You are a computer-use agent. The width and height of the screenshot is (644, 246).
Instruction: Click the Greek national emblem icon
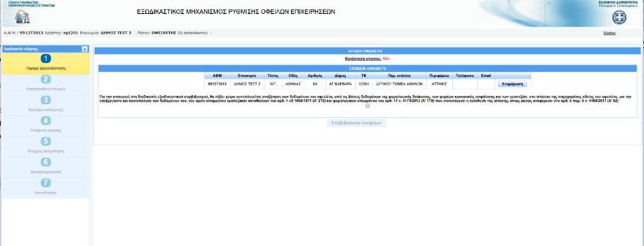[619, 18]
